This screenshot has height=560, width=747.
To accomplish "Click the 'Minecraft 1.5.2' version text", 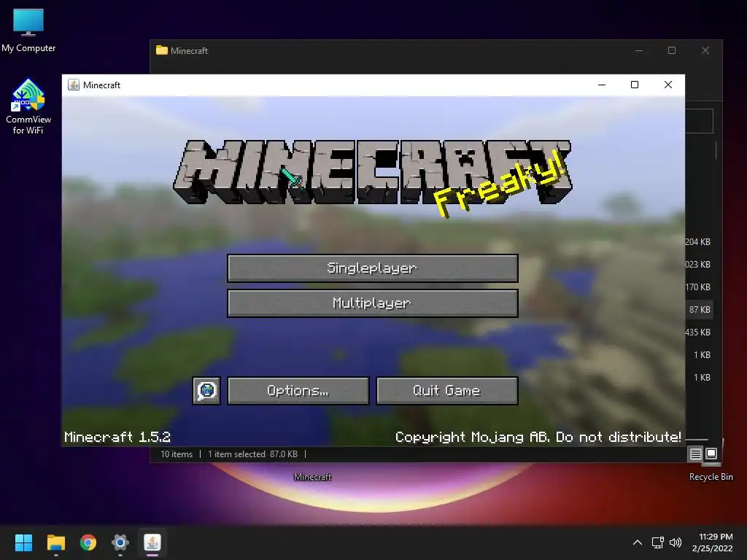I will (x=117, y=437).
